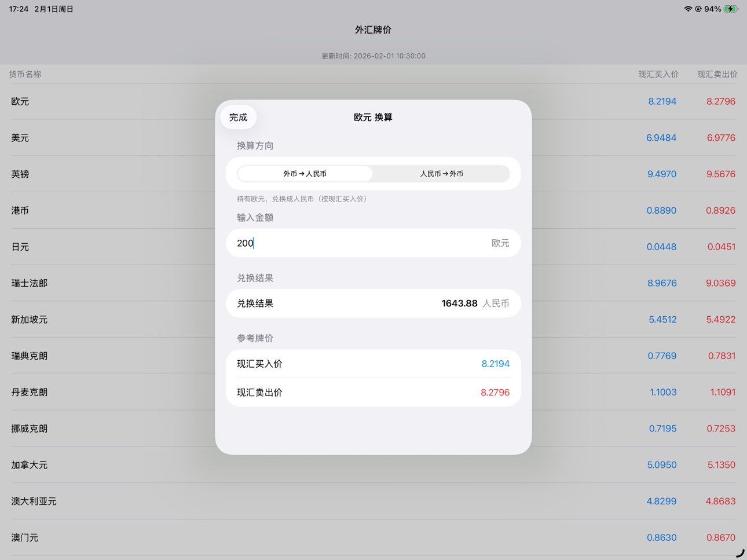This screenshot has width=747, height=560.
Task: Click the Wi-Fi icon in the status bar
Action: 688,9
